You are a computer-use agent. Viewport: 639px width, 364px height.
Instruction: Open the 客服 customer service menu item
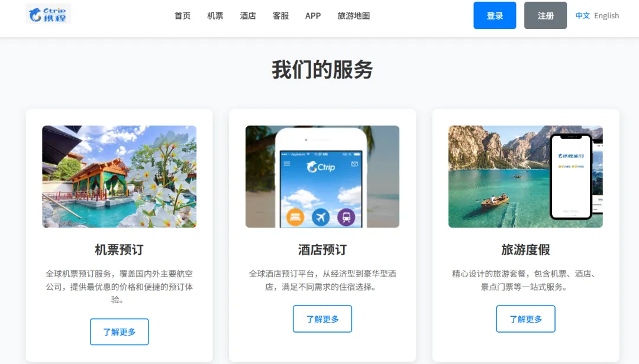pos(280,16)
